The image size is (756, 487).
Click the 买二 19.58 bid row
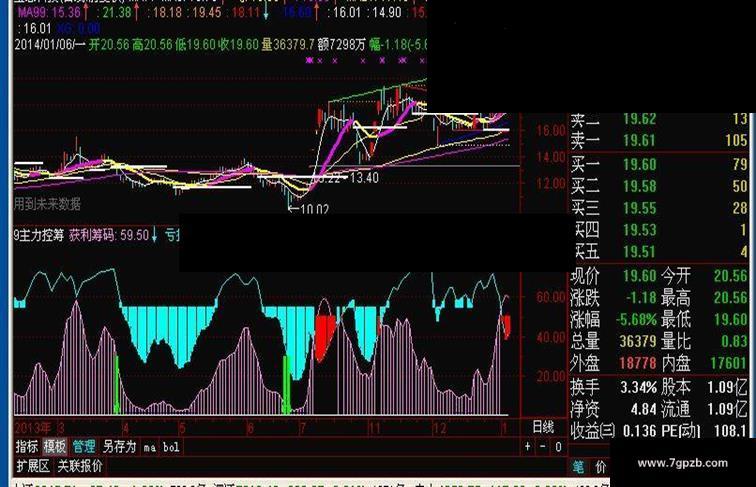pyautogui.click(x=659, y=186)
